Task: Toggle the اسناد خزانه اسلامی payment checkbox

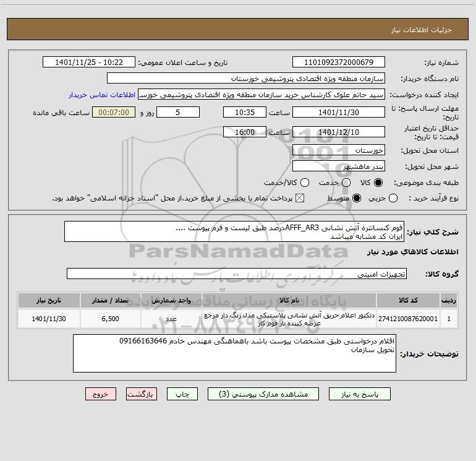Action: [x=300, y=198]
